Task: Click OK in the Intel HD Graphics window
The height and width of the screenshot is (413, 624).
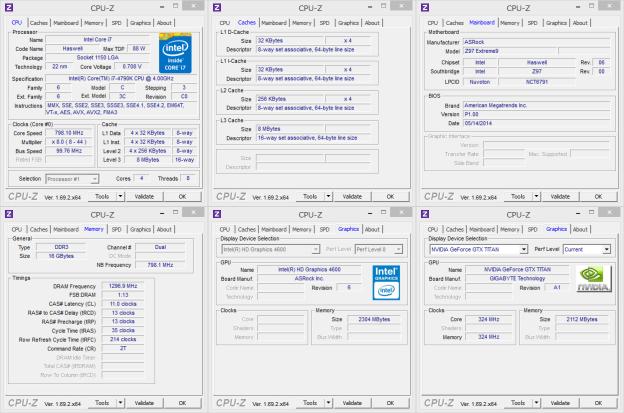Action: [x=390, y=403]
